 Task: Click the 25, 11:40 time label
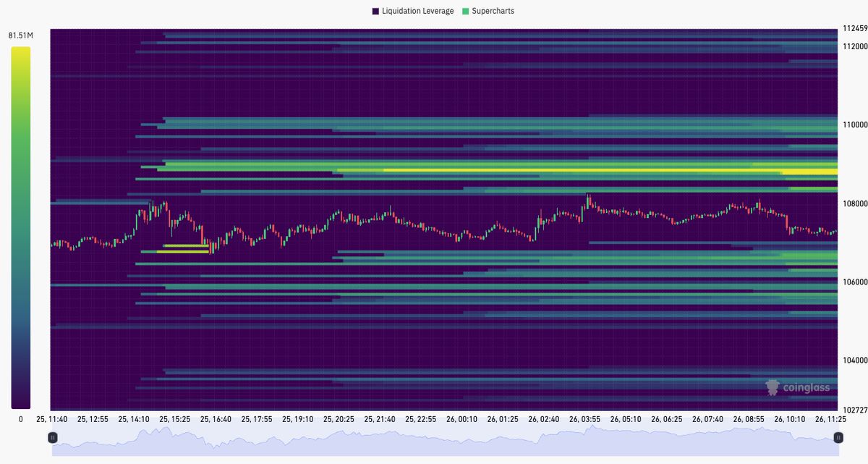(x=51, y=419)
